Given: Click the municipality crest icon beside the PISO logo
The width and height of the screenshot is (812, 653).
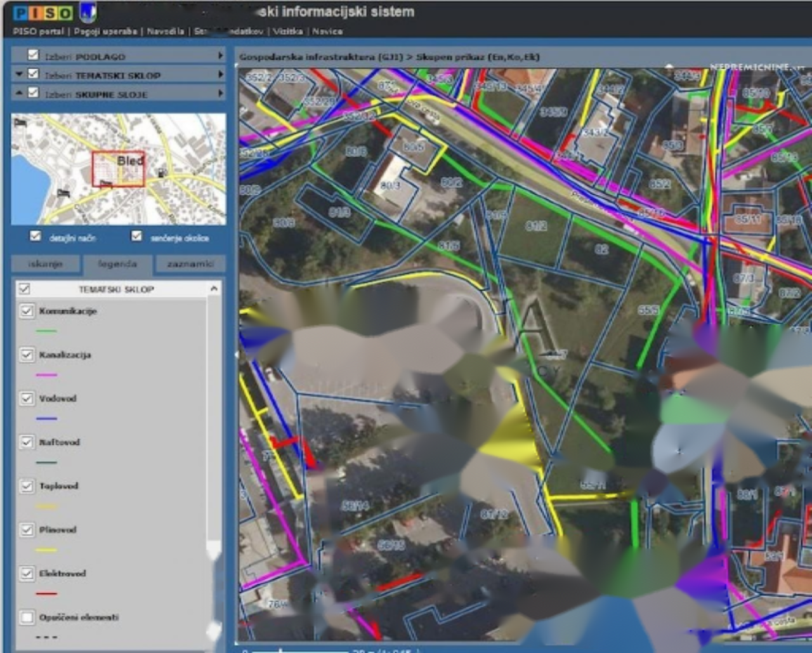Looking at the screenshot, I should click(x=88, y=12).
